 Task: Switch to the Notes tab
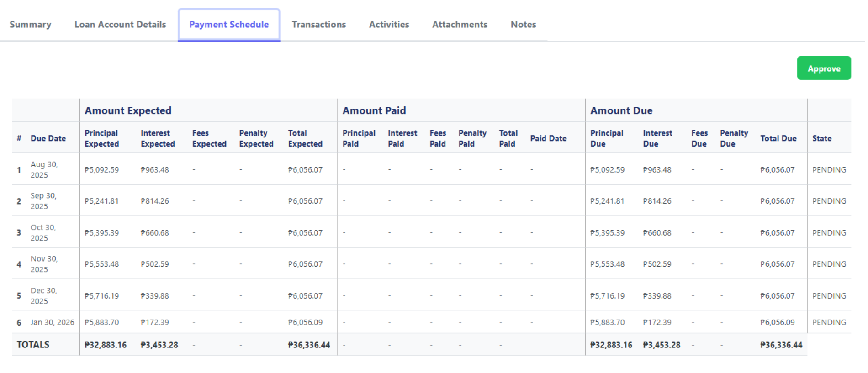pos(523,25)
